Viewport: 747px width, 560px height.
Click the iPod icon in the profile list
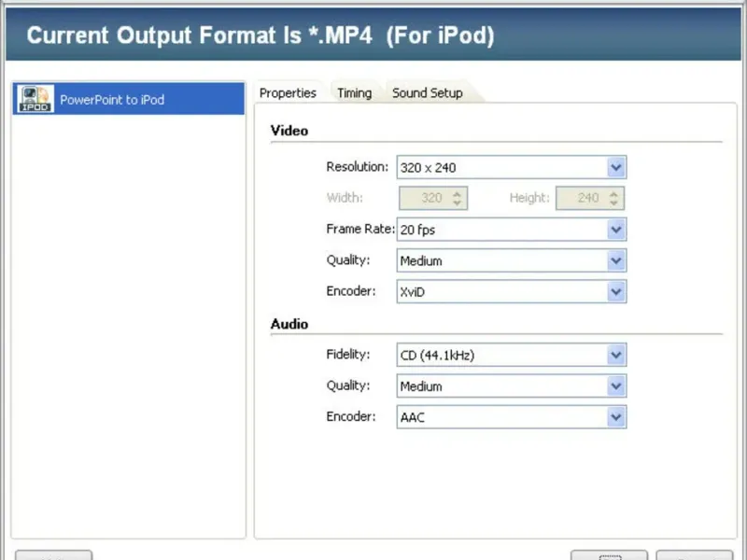(x=35, y=99)
